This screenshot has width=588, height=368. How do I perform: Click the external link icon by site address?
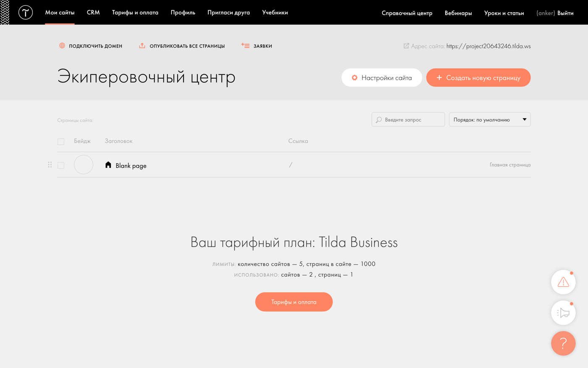[x=406, y=46]
